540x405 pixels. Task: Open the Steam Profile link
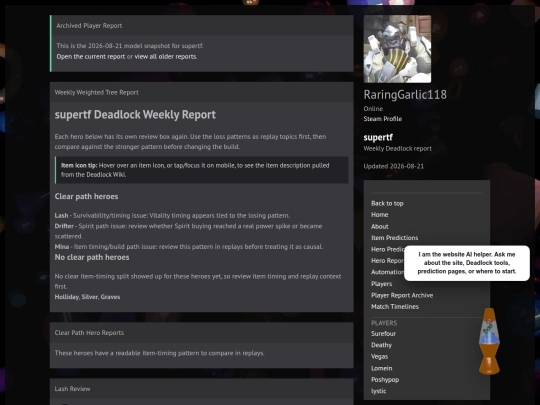[x=383, y=119]
